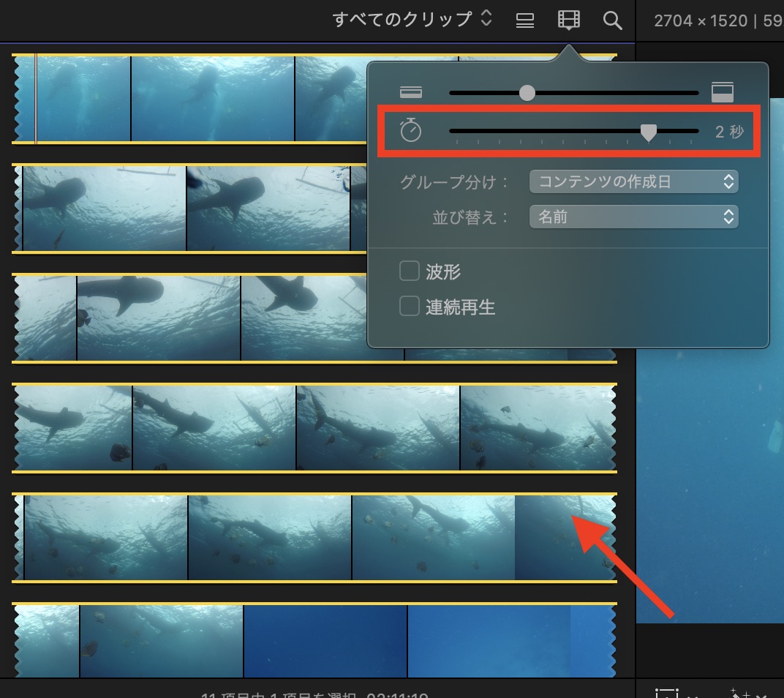This screenshot has height=698, width=784.
Task: Click small clip height icon
Action: click(x=411, y=92)
